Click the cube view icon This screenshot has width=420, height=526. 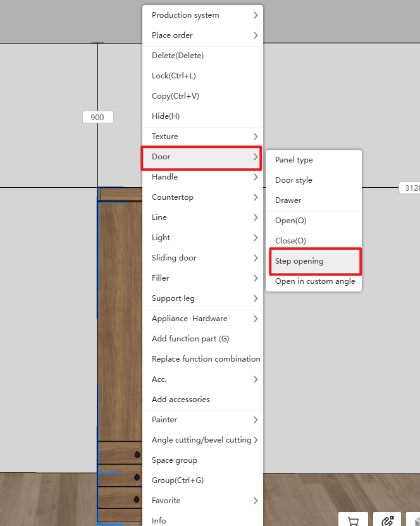(x=414, y=521)
